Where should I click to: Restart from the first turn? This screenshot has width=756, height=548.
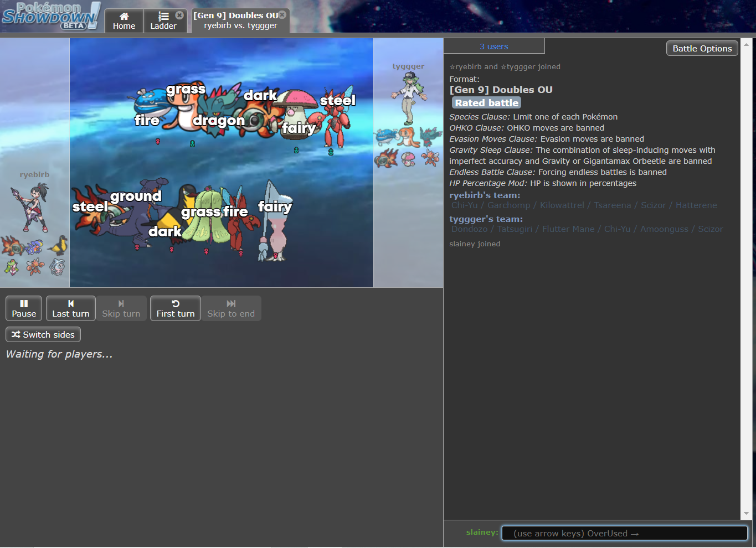tap(176, 308)
